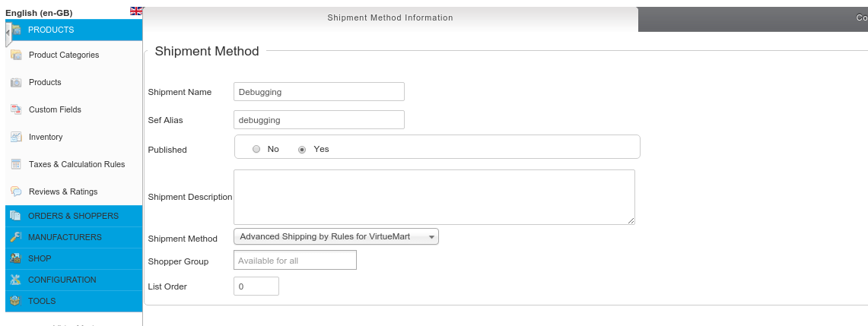Viewport: 868px width, 326px height.
Task: Expand the Configuration menu section
Action: click(x=62, y=280)
